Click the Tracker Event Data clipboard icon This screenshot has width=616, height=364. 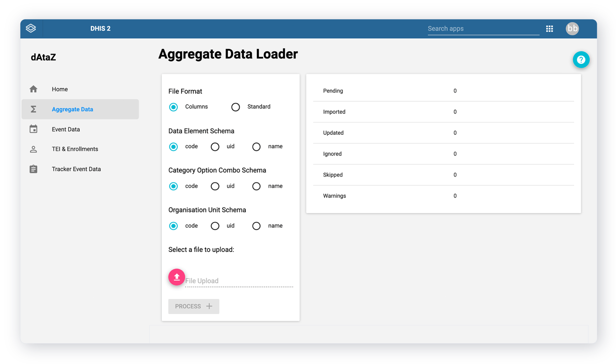pyautogui.click(x=33, y=169)
